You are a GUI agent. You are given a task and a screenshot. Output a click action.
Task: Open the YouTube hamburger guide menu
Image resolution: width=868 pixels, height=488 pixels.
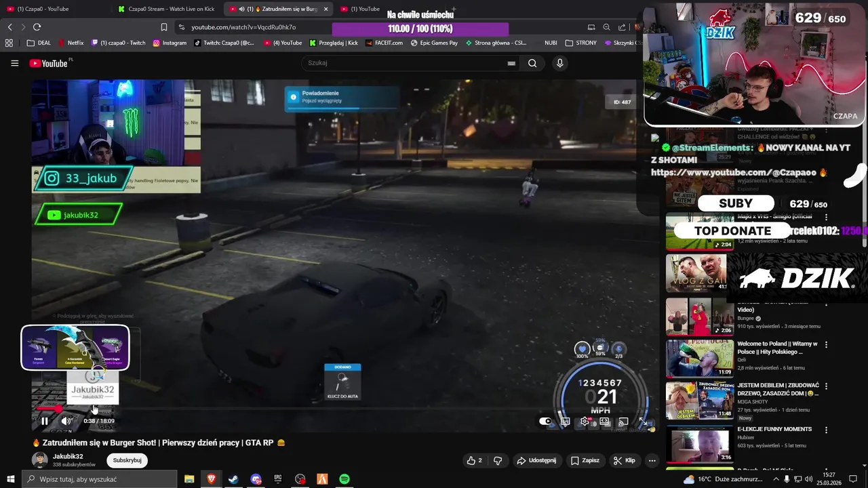[x=14, y=63]
